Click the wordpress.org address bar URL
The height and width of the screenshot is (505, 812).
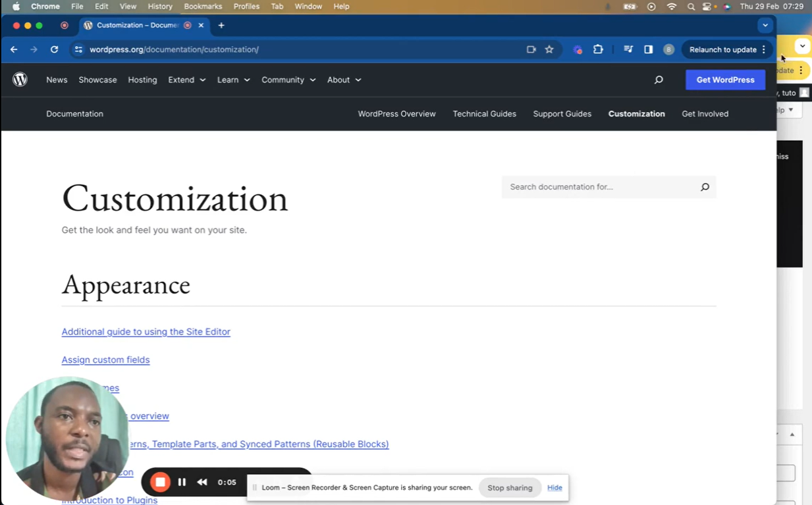point(174,49)
